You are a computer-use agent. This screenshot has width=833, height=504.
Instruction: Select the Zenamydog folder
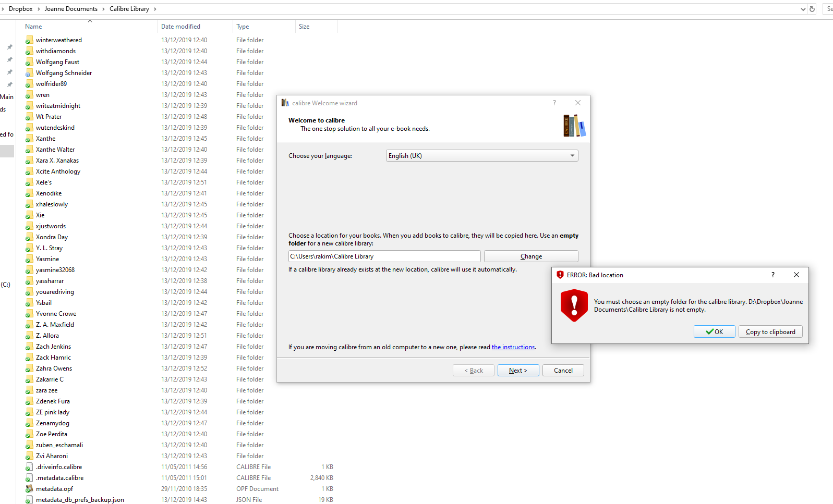tap(53, 423)
